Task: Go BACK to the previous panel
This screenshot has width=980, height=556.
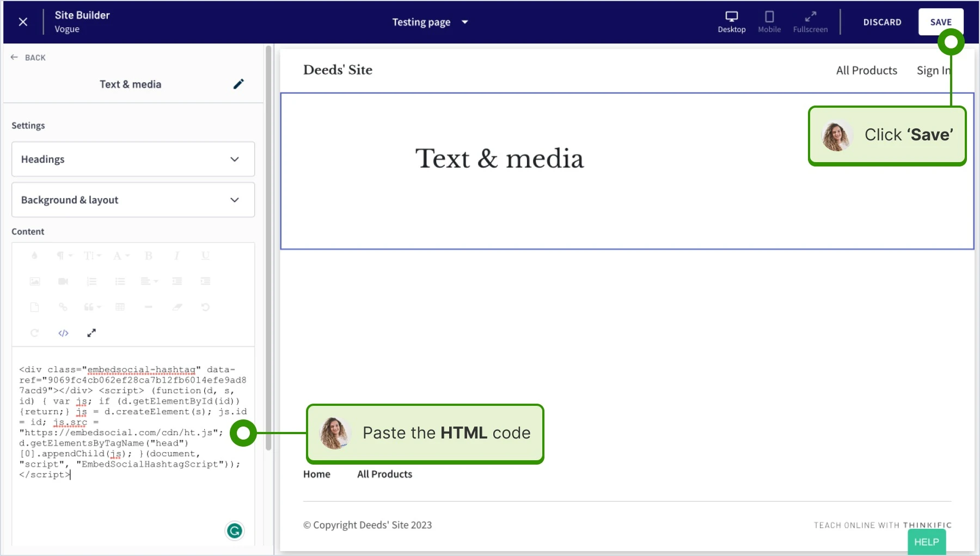Action: click(28, 57)
